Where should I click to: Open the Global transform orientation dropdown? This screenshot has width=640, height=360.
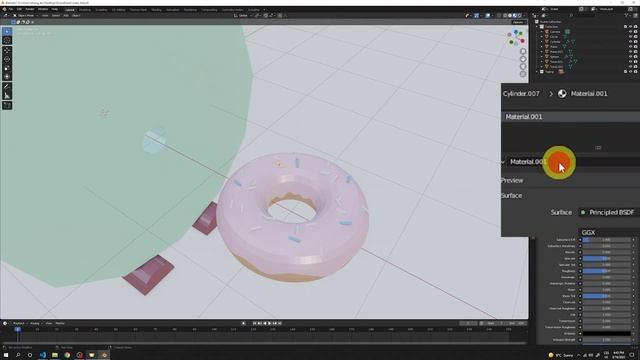click(242, 16)
